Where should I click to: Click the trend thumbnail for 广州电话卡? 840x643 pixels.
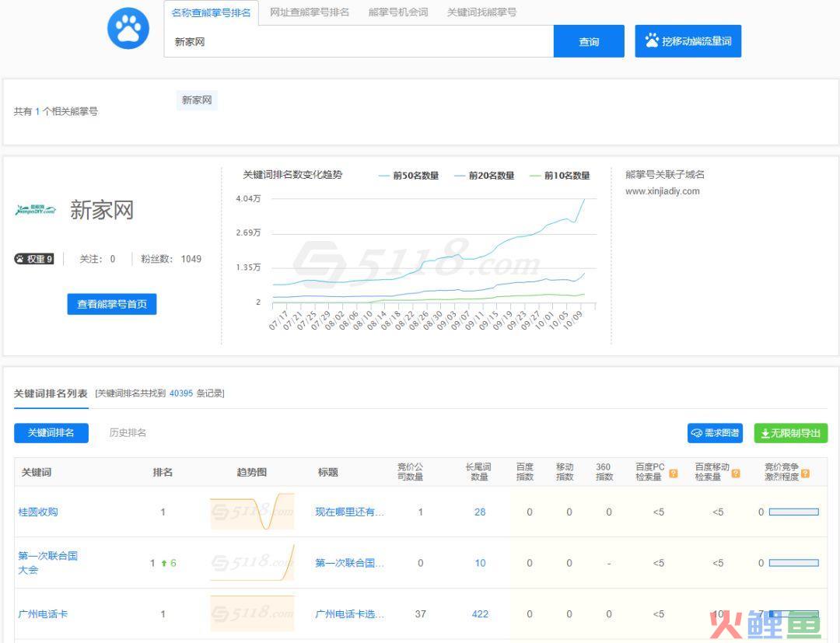252,613
